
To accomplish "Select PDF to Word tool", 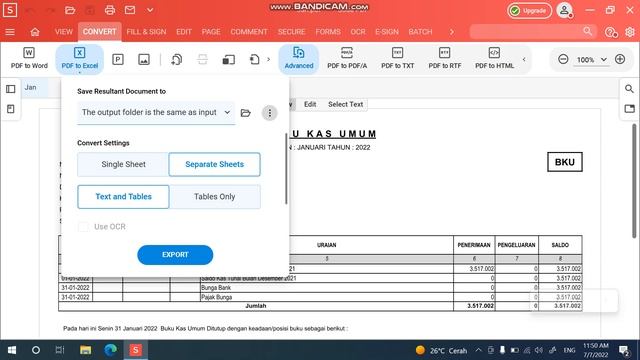I will point(29,58).
